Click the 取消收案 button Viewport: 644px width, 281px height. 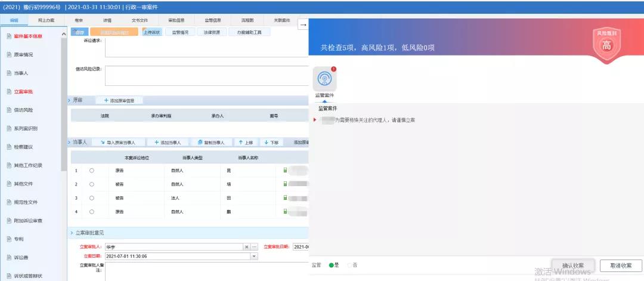(x=621, y=265)
